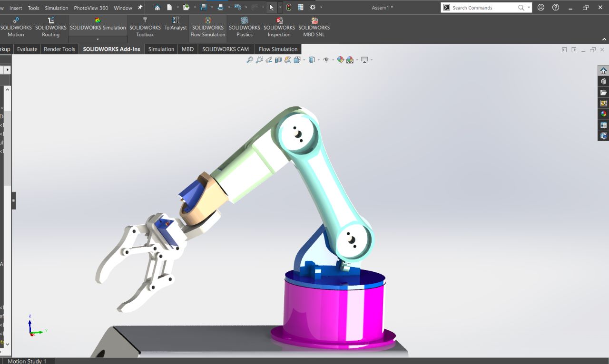
Task: Switch to the SOLIDWORKS CAM tab
Action: 226,49
